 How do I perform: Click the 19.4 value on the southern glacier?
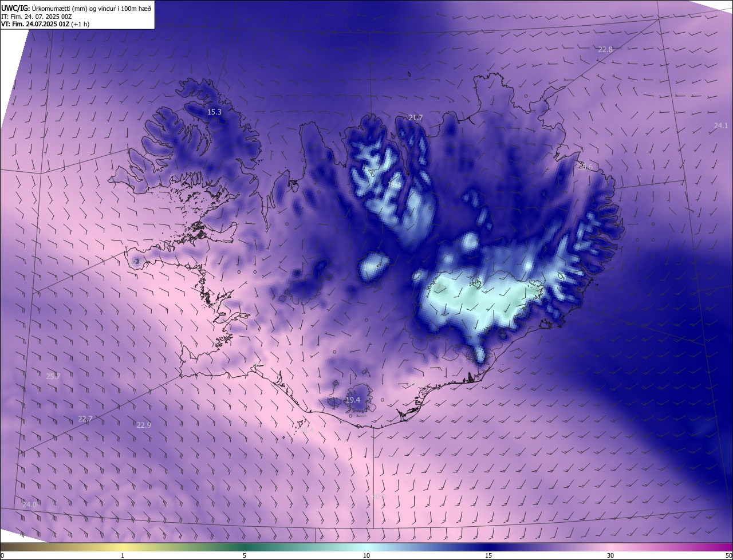coord(353,400)
